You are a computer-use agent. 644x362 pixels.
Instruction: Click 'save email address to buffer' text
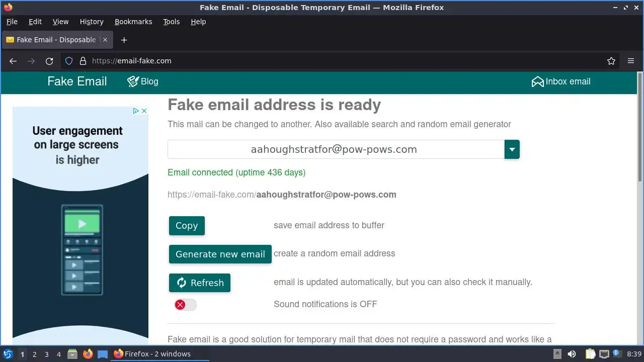coord(329,225)
